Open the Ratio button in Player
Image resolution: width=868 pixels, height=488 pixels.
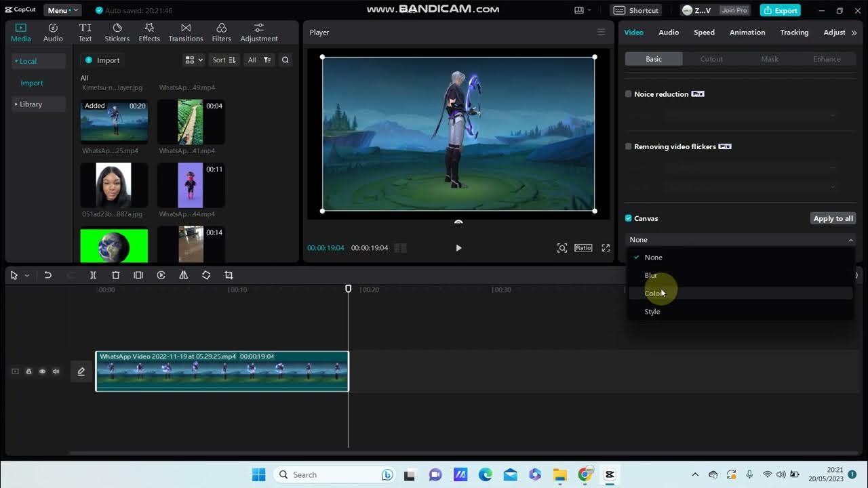(x=583, y=248)
